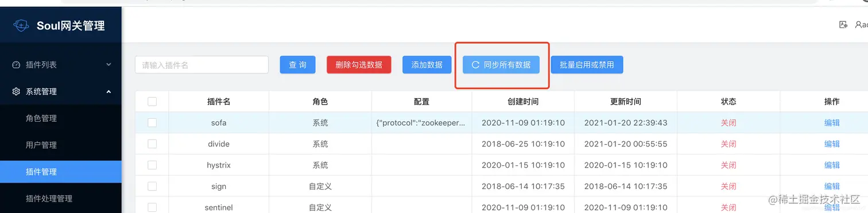This screenshot has width=868, height=213.
Task: Click the 更新时间 column header
Action: click(x=626, y=102)
